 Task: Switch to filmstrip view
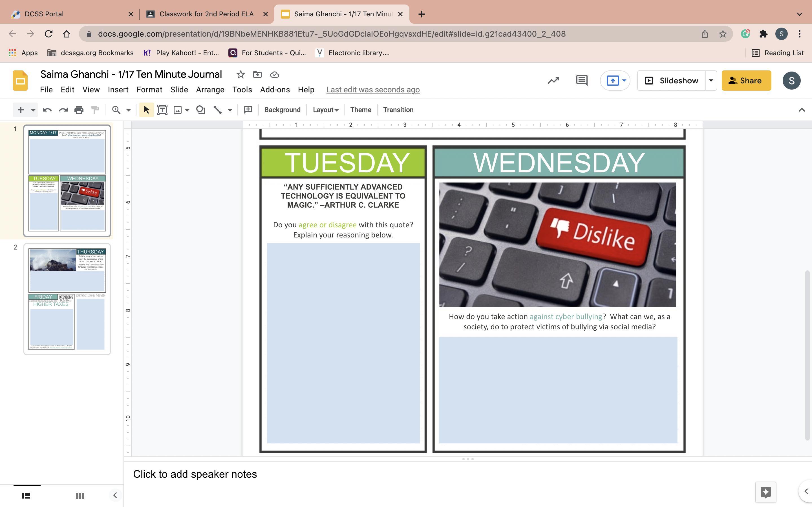pyautogui.click(x=26, y=496)
